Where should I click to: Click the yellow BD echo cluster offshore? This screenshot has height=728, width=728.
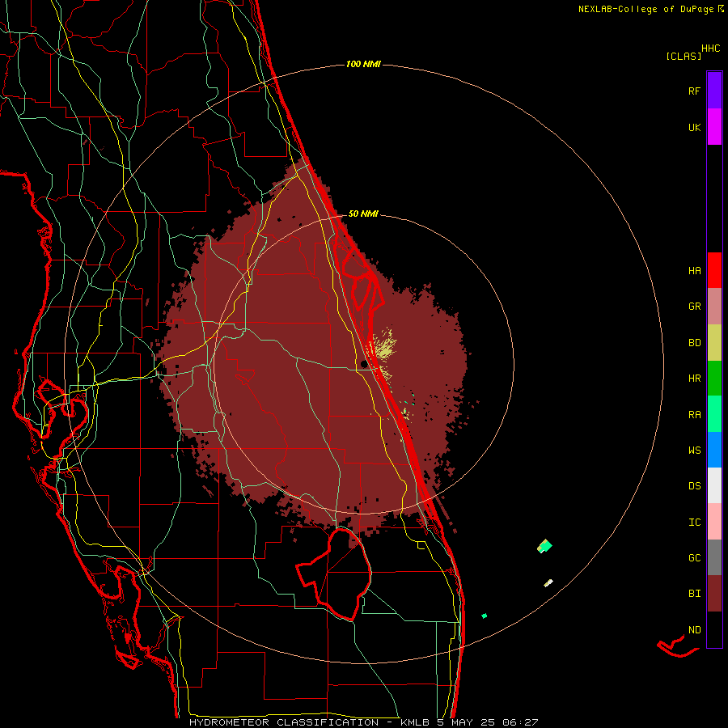coord(385,346)
